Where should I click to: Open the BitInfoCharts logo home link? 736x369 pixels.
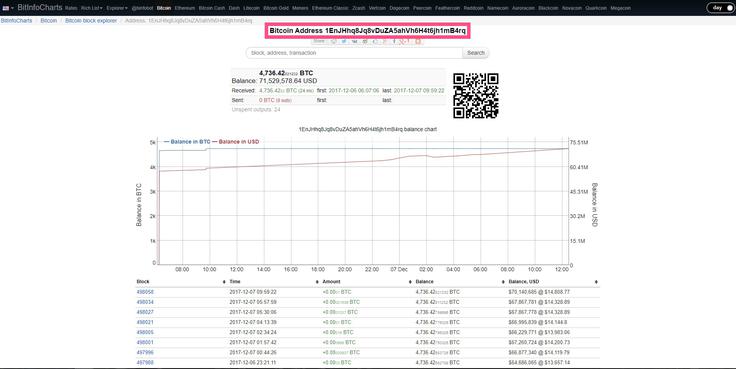(39, 8)
